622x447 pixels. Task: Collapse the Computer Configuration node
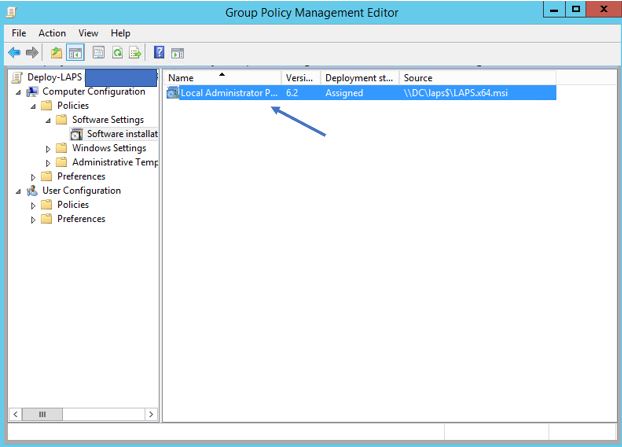18,93
